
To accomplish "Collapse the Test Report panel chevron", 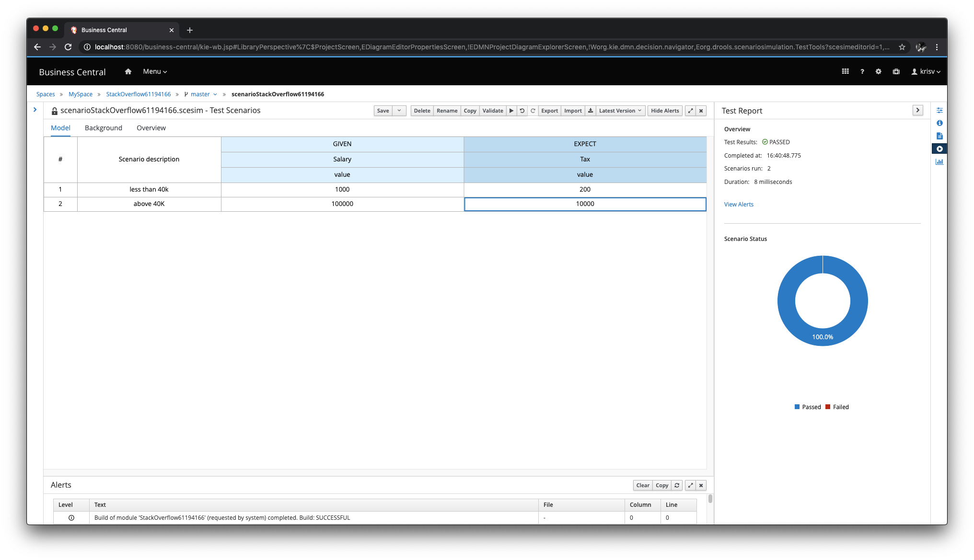I will [917, 110].
